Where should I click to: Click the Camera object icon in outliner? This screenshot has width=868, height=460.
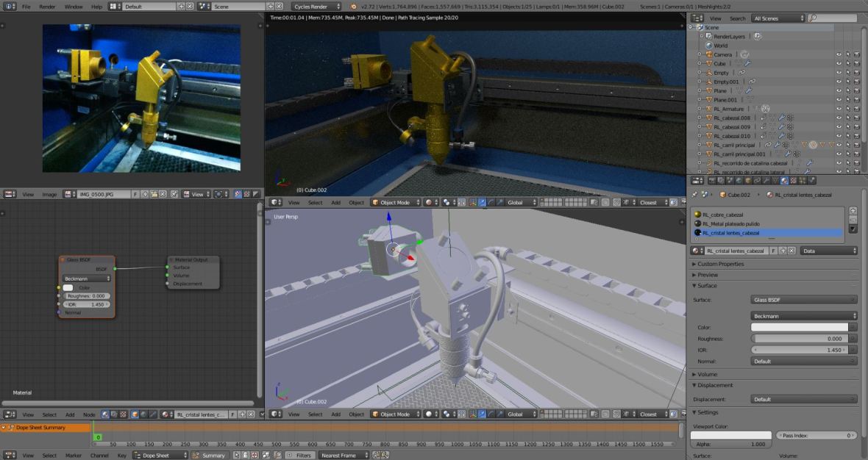pos(708,54)
